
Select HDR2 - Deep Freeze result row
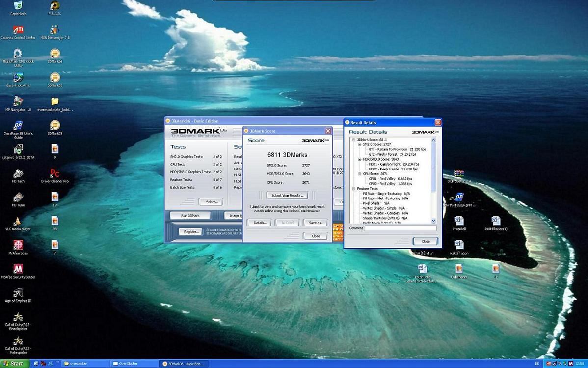click(x=393, y=169)
